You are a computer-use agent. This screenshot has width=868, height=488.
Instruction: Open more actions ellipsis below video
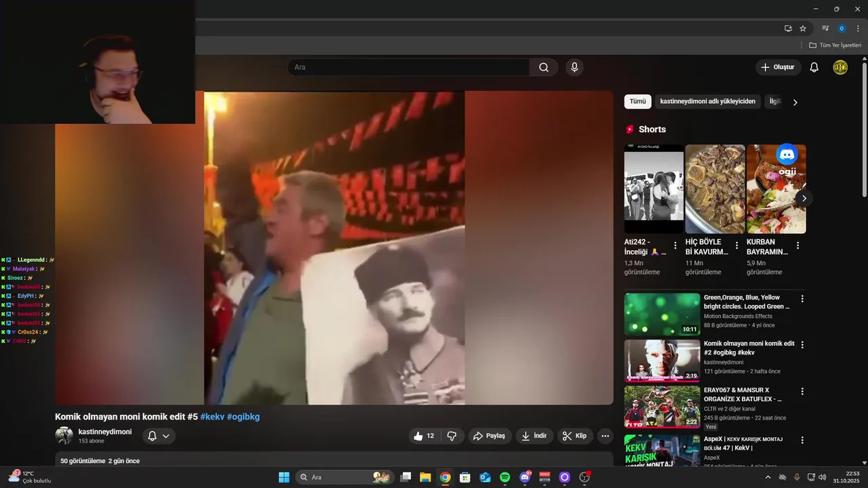(606, 436)
